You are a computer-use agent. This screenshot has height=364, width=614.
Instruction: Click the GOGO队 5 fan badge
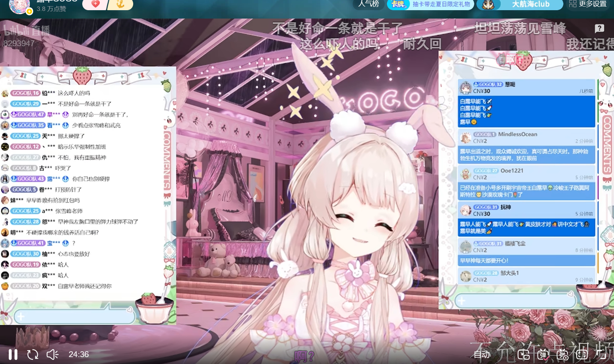pyautogui.click(x=24, y=189)
